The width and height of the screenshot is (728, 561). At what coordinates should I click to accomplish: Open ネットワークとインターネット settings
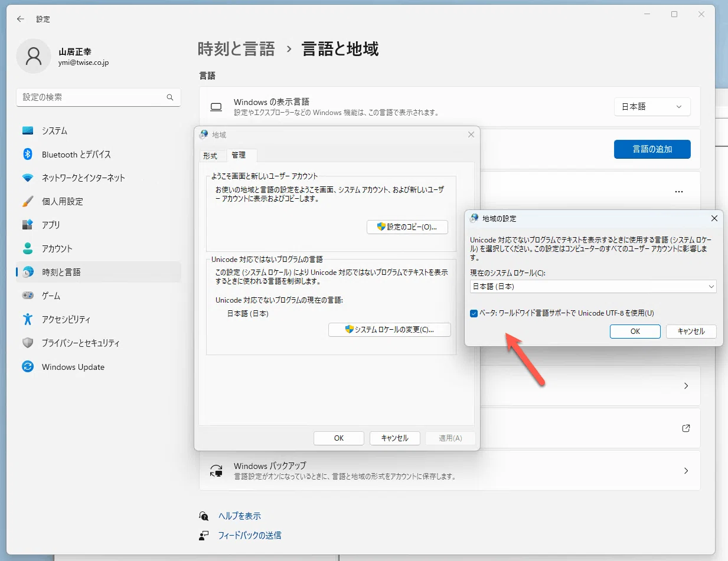[x=99, y=178]
